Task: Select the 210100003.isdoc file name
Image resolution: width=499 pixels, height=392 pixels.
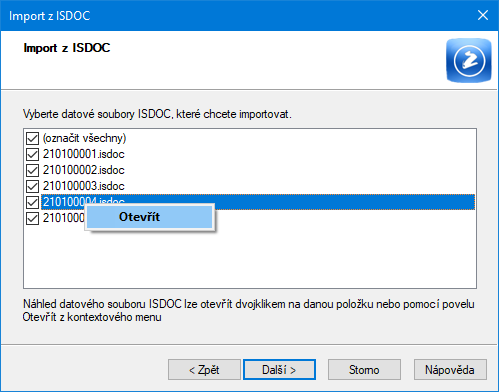Action: pyautogui.click(x=84, y=186)
